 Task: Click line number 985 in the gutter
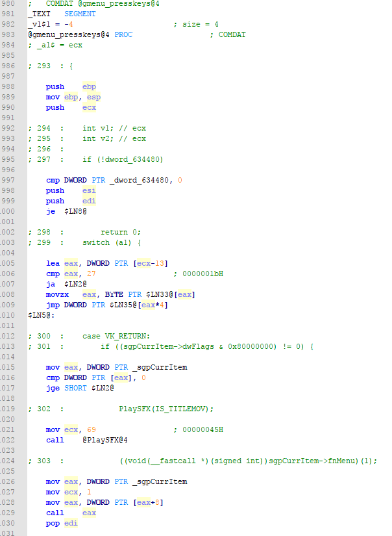8,56
